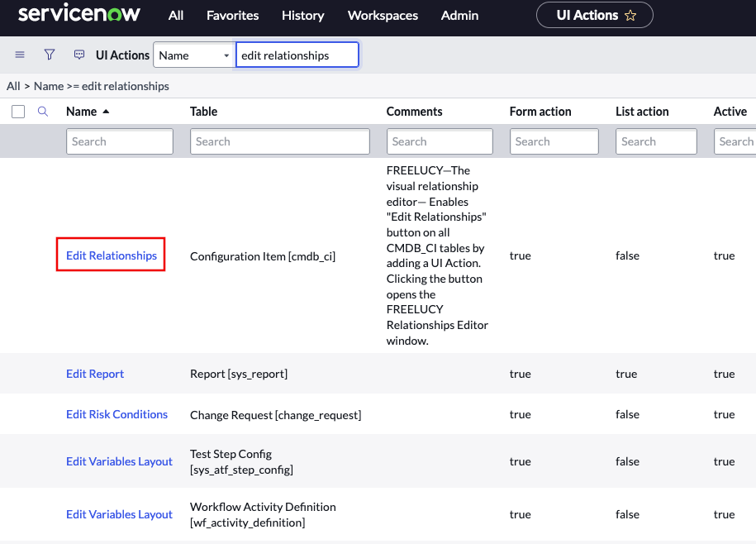Click the Comments column header
Viewport: 756px width, 544px height.
(414, 112)
